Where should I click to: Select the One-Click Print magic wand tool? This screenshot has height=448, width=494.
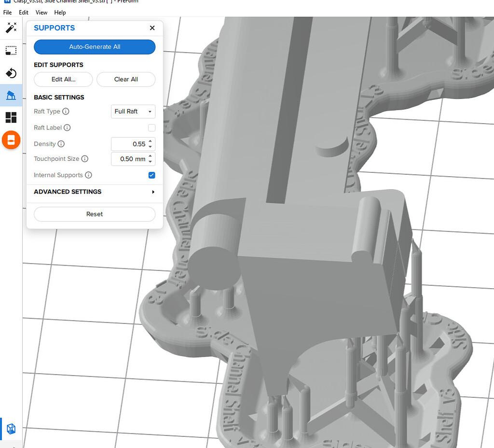click(x=11, y=28)
